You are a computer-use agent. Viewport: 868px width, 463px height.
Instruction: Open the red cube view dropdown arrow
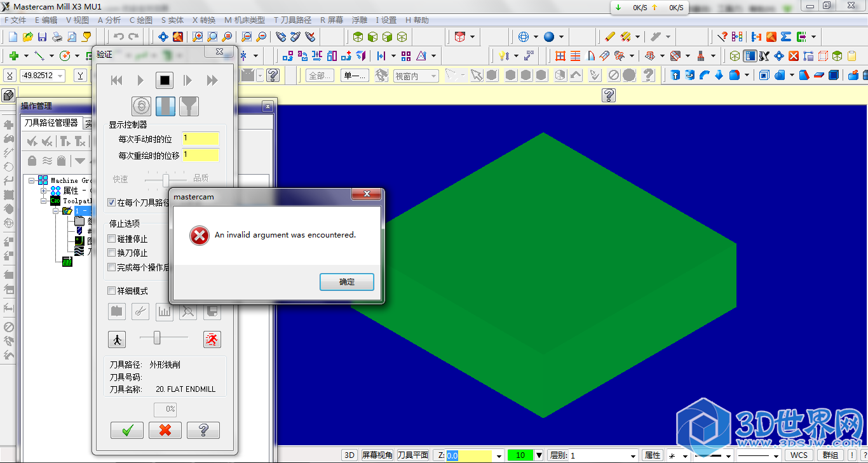coord(472,37)
